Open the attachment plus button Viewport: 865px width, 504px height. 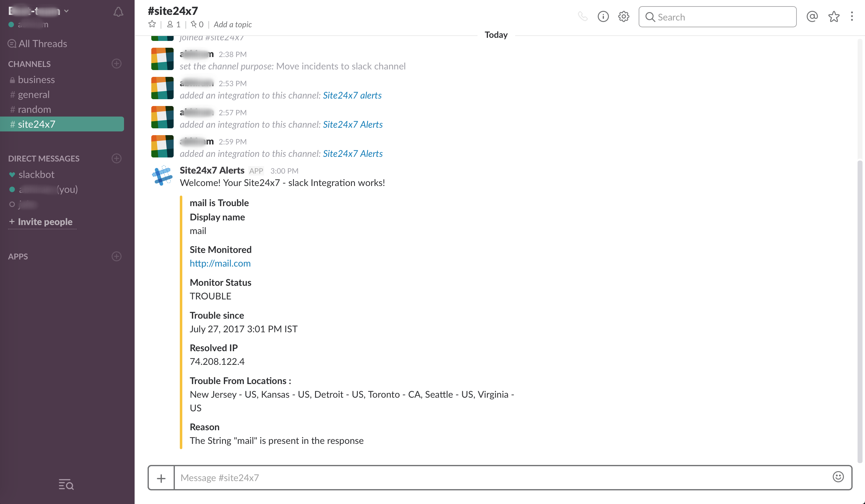click(x=161, y=478)
